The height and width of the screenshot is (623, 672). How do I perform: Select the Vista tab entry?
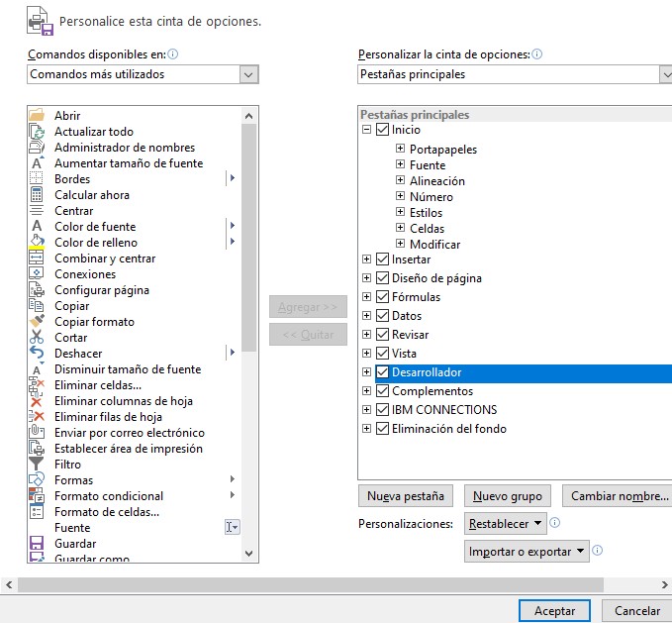(x=404, y=354)
